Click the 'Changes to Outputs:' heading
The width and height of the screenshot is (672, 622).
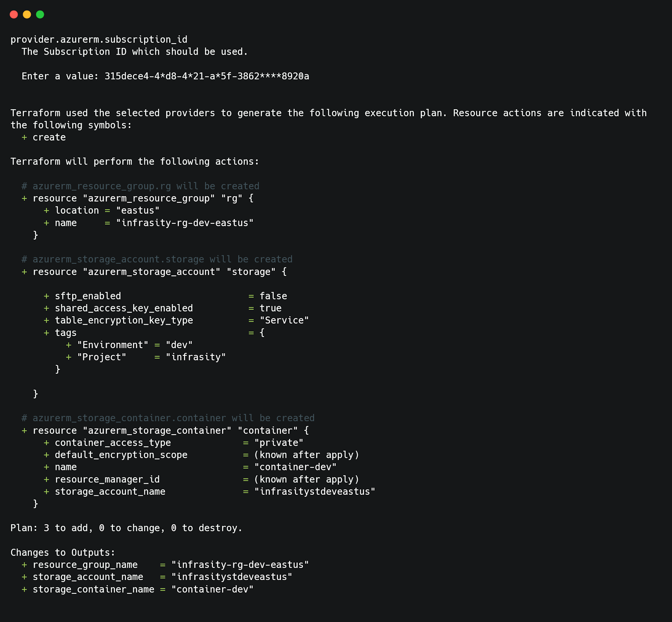(x=63, y=553)
